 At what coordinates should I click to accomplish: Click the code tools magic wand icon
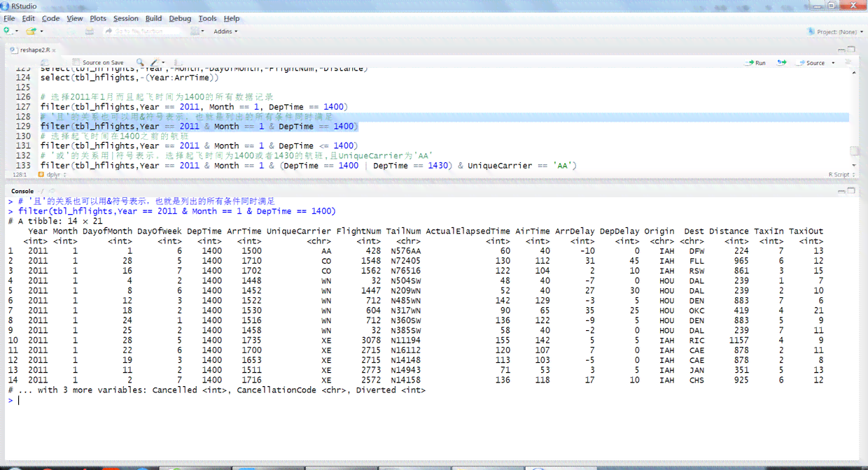tap(155, 62)
